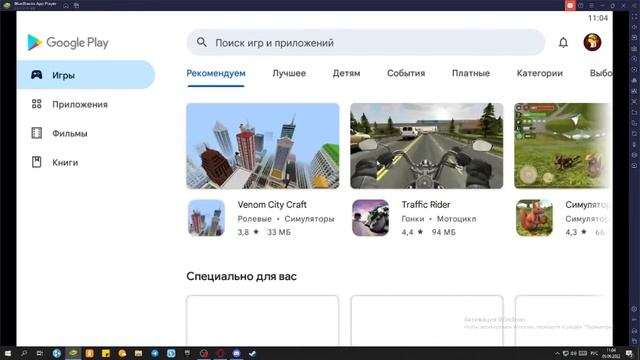640x360 pixels.
Task: Open the account profile avatar
Action: point(592,42)
